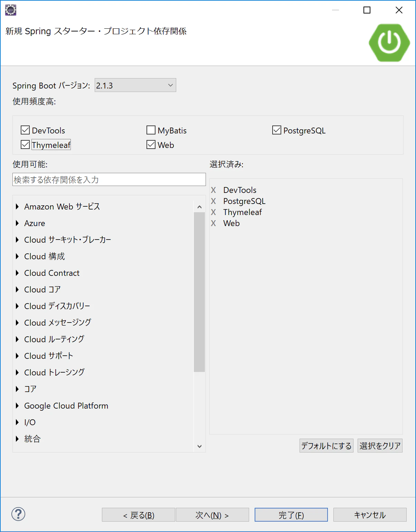This screenshot has width=416, height=532.
Task: Enable the MyBatis checkbox
Action: click(x=151, y=130)
